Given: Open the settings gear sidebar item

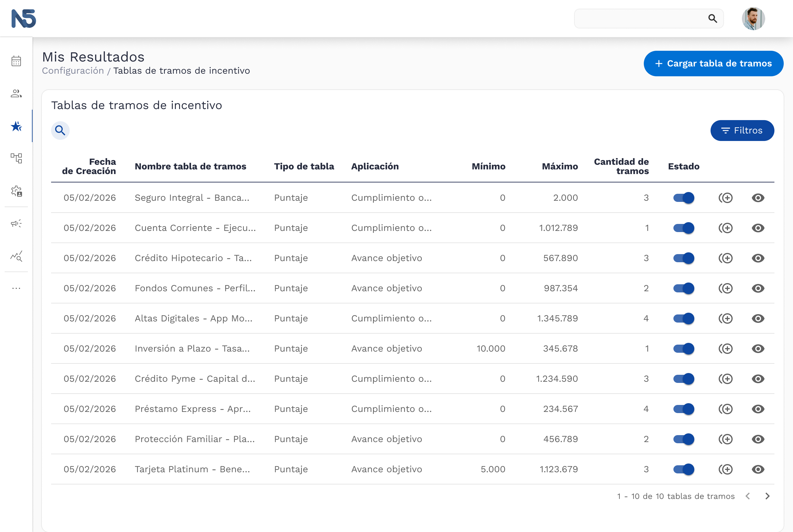Looking at the screenshot, I should point(16,191).
